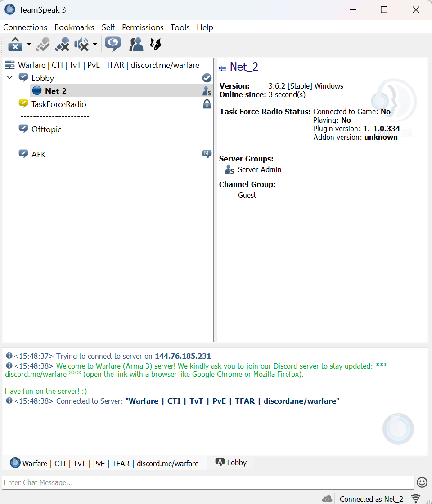This screenshot has height=504, width=432.
Task: Click the Have fun on the server line
Action: tap(46, 391)
